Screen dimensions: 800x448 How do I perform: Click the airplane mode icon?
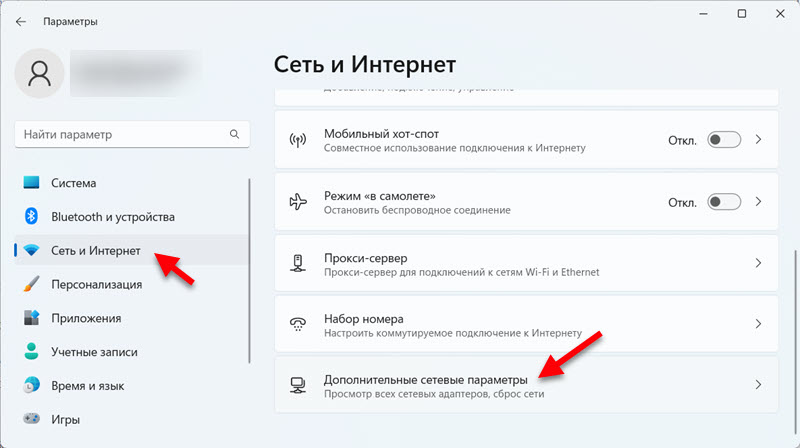297,202
